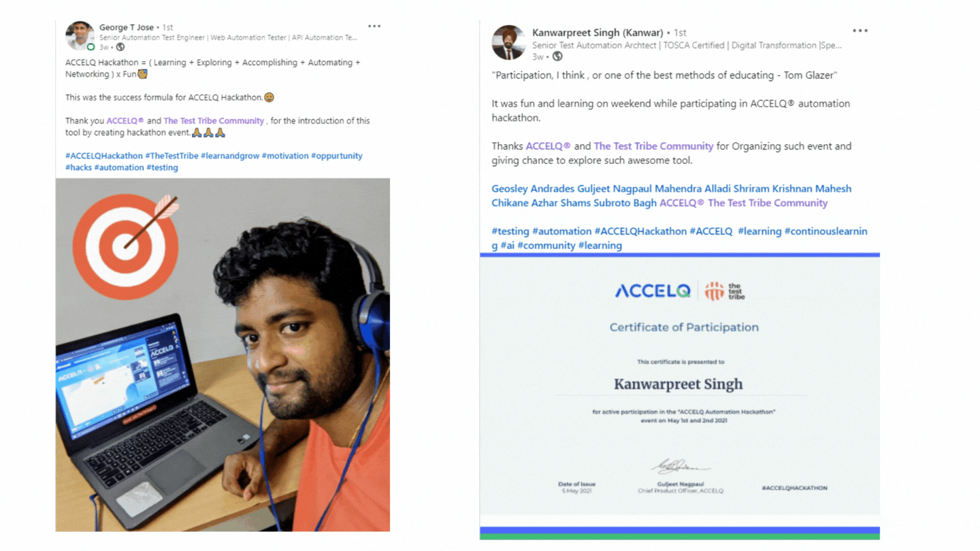Viewport: 980px width, 551px height.
Task: Open George T Jose's profile photo
Action: [80, 36]
